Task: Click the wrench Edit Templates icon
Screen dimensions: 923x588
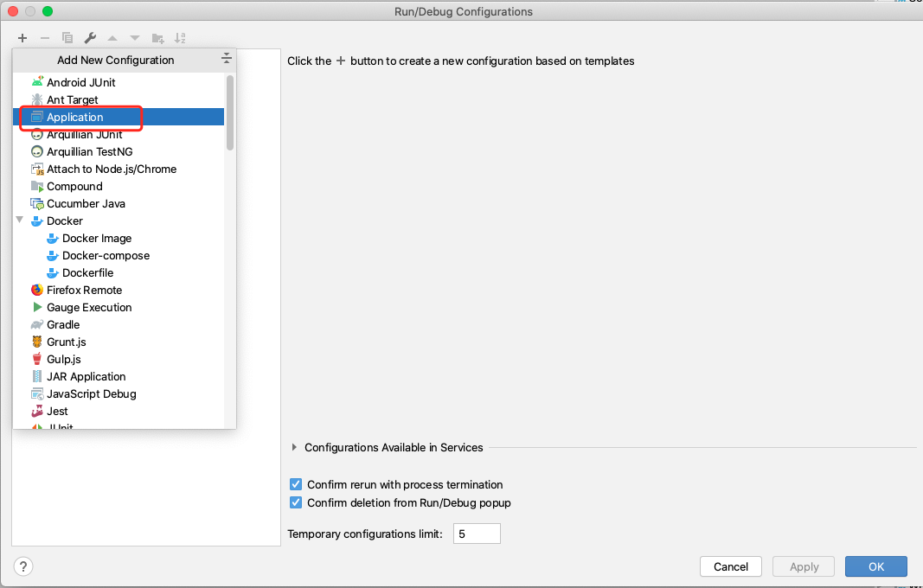Action: 90,38
